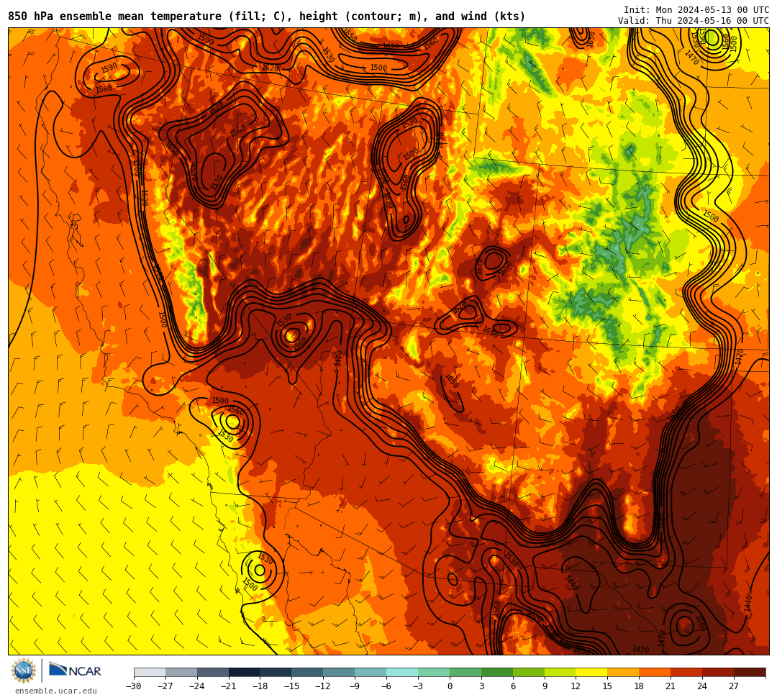Click the NSF logo

click(24, 671)
